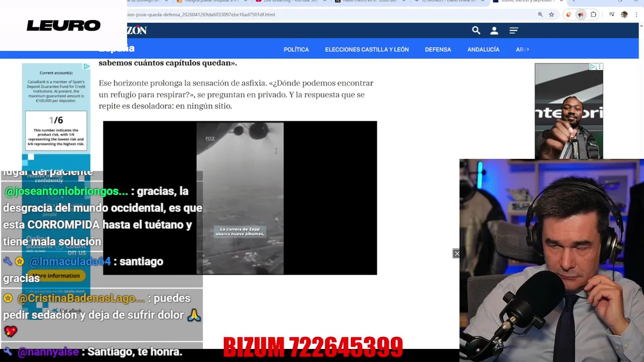Click the embedded video player
The width and height of the screenshot is (644, 362).
(240, 198)
